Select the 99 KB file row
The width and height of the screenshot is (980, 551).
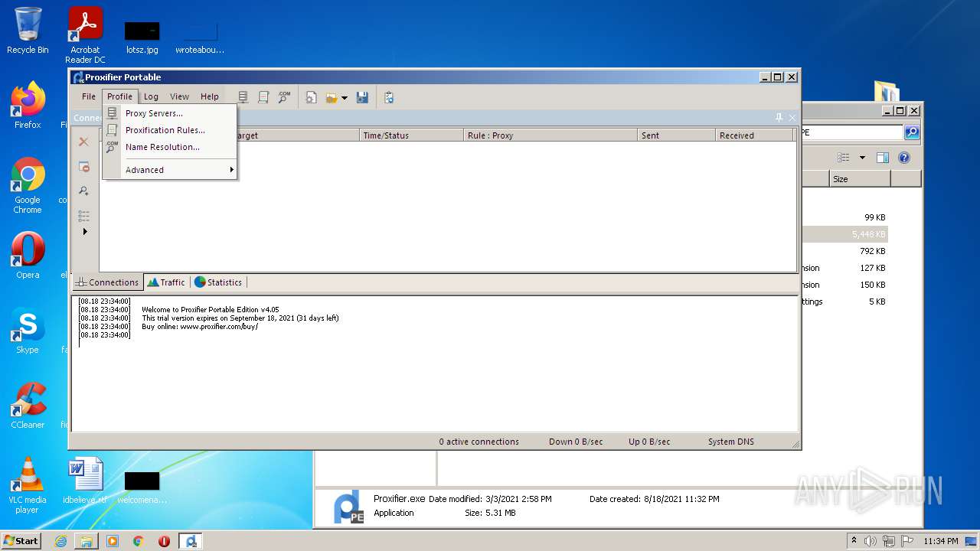(845, 217)
